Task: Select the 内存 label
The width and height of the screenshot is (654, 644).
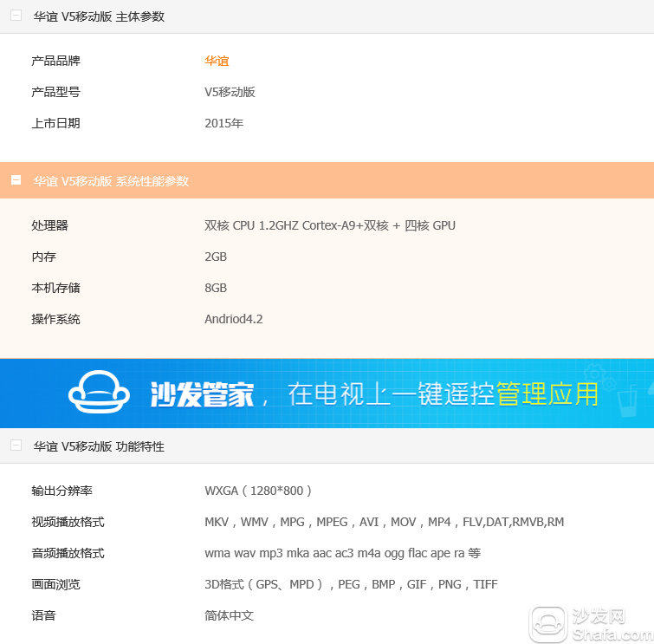Action: click(44, 257)
